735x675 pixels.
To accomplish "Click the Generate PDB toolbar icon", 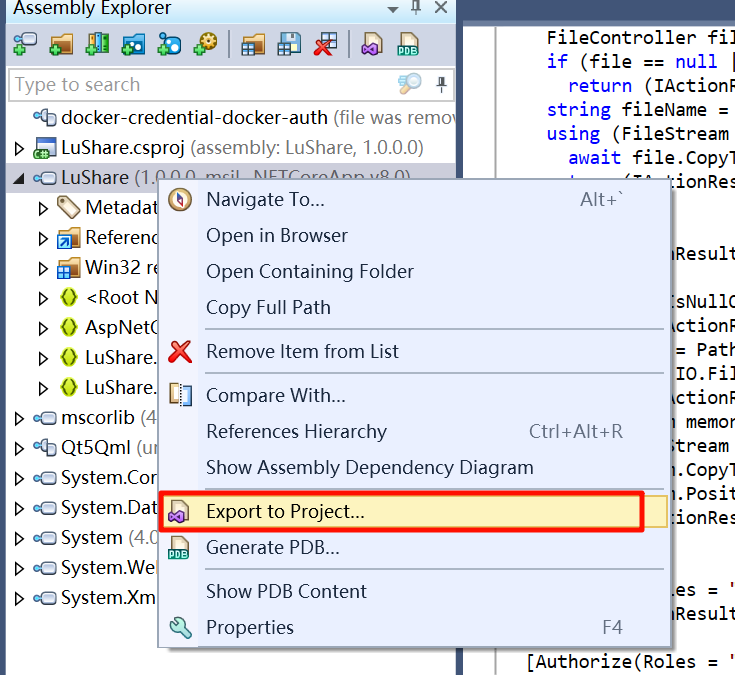I will point(407,45).
